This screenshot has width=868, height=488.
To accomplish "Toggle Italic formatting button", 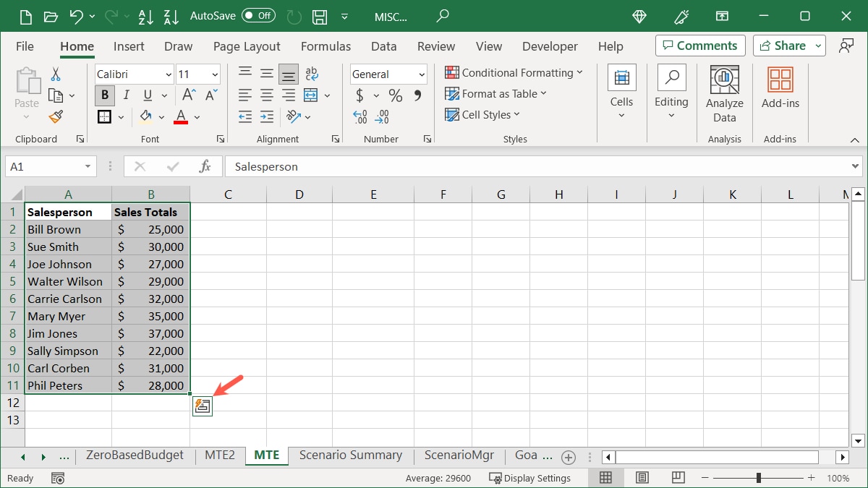I will click(x=127, y=95).
